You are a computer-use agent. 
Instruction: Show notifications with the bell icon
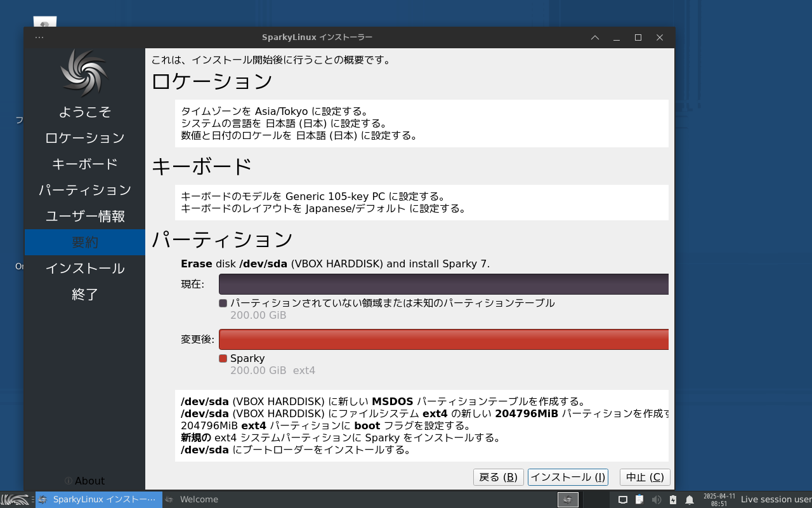coord(690,500)
